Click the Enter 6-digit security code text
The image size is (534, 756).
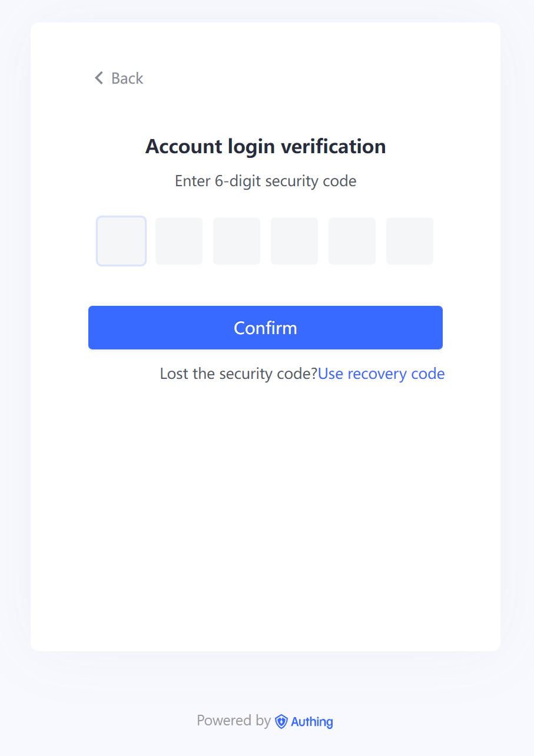[x=266, y=181]
